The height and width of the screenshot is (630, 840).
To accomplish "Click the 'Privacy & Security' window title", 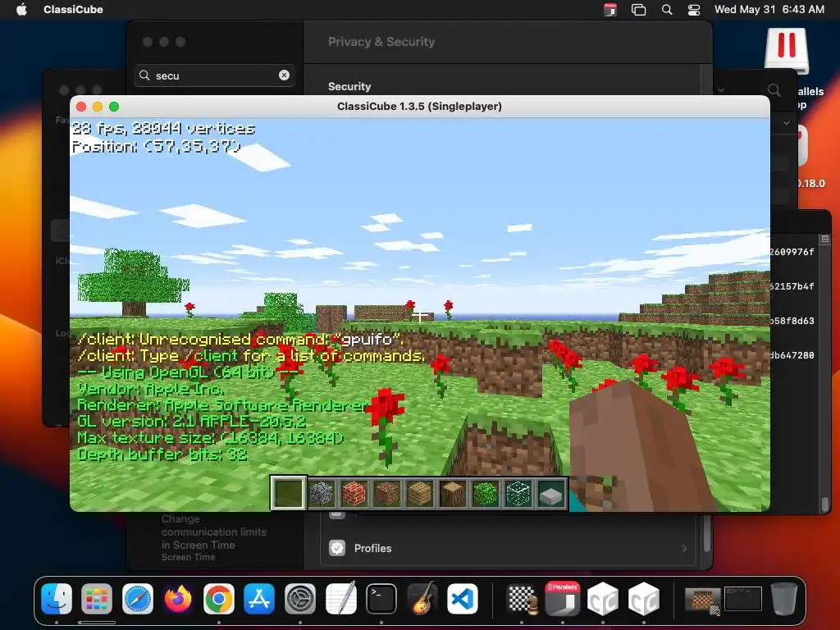I will pos(381,42).
